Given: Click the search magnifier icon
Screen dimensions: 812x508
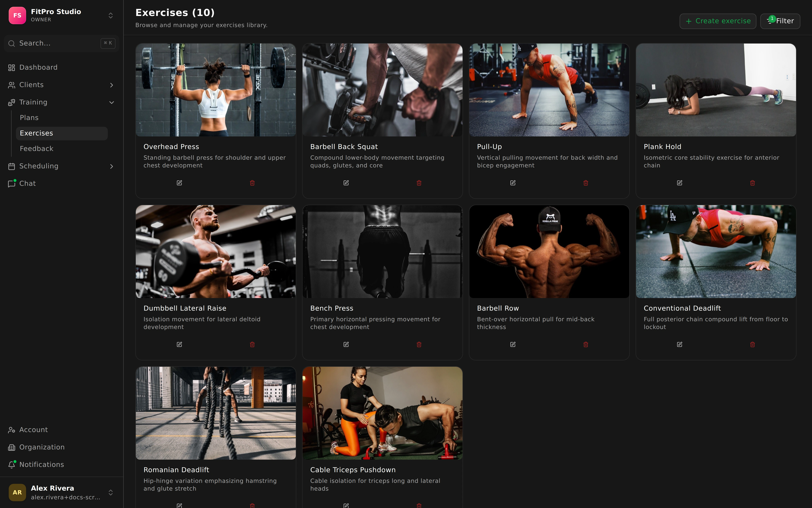Looking at the screenshot, I should [11, 43].
